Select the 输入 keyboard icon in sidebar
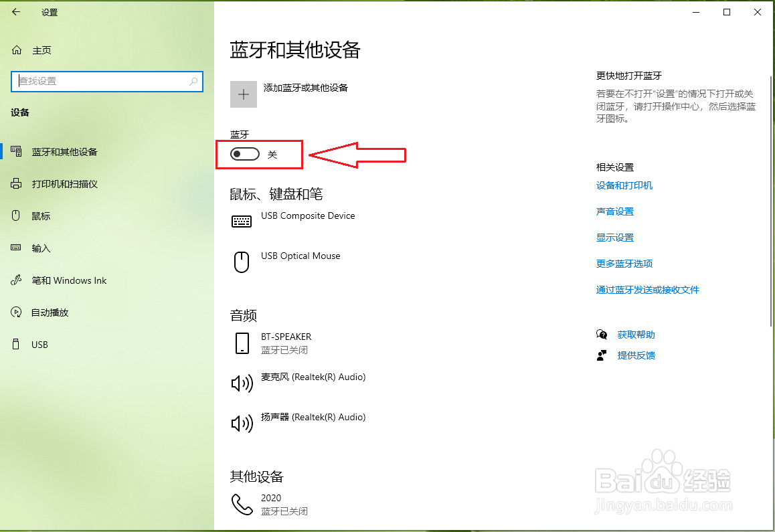Screen dimensions: 775x532 tap(16, 248)
